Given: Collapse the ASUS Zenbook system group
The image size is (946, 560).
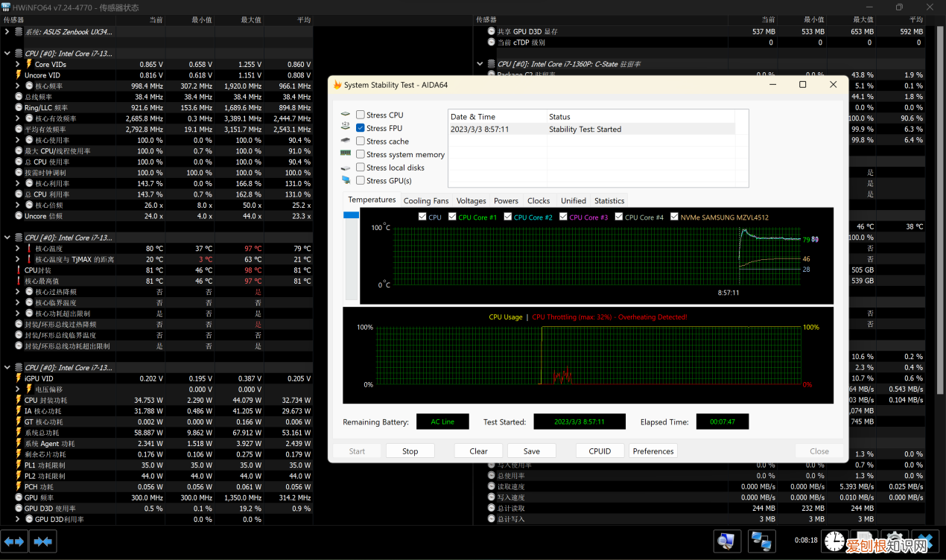Looking at the screenshot, I should (7, 32).
